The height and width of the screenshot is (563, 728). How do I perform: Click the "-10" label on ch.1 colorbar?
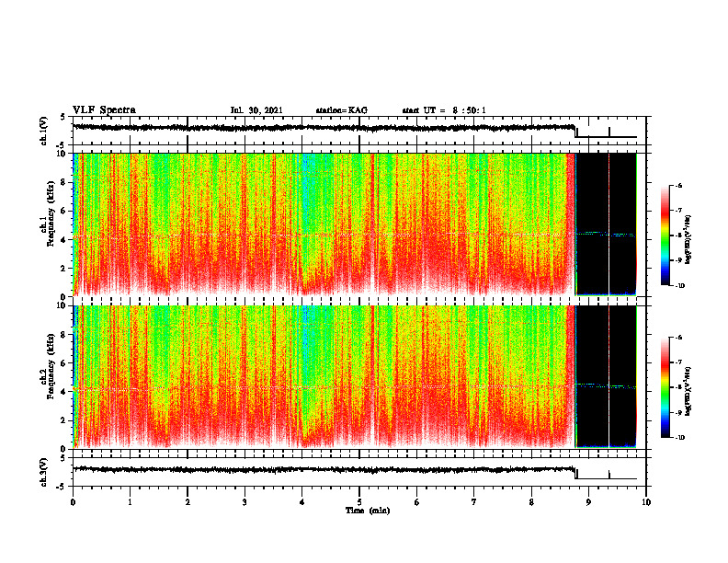tap(679, 286)
